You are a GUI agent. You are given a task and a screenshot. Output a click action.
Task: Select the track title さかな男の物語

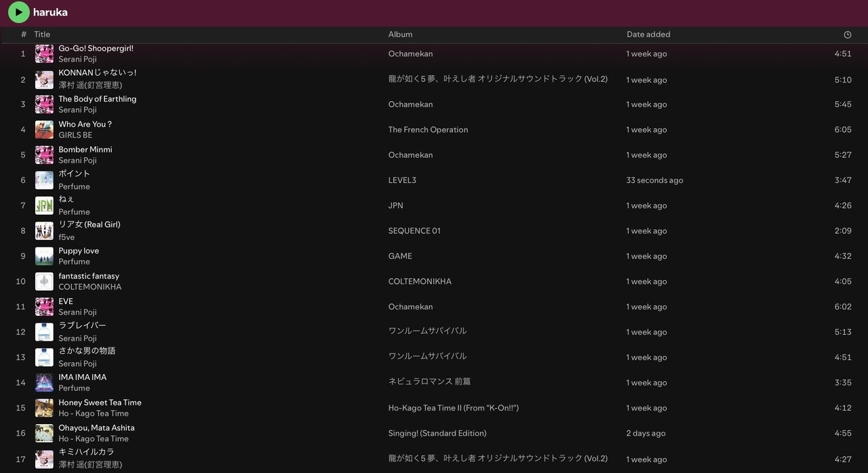pyautogui.click(x=87, y=351)
